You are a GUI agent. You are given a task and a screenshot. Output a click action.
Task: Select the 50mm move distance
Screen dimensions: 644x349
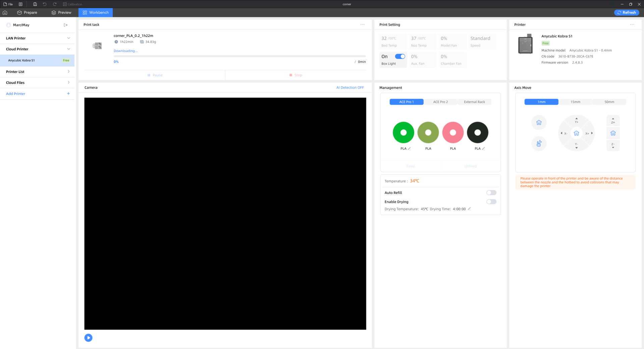pos(609,102)
